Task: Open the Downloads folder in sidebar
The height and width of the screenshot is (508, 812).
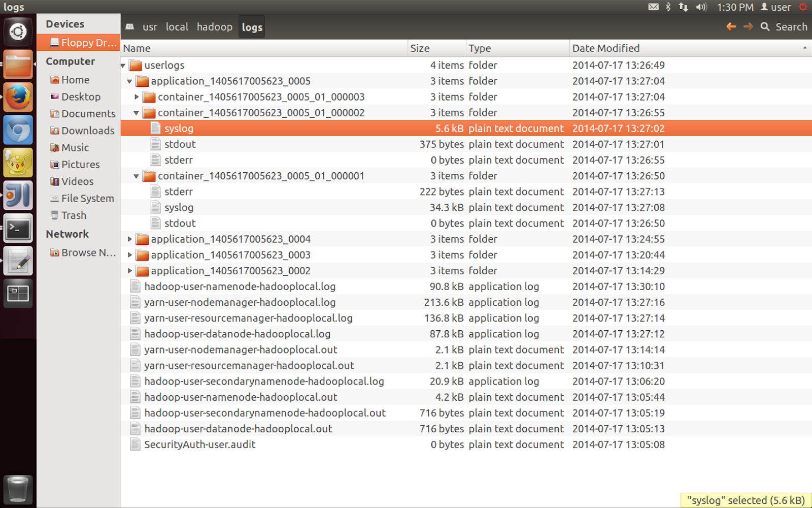Action: 87,131
